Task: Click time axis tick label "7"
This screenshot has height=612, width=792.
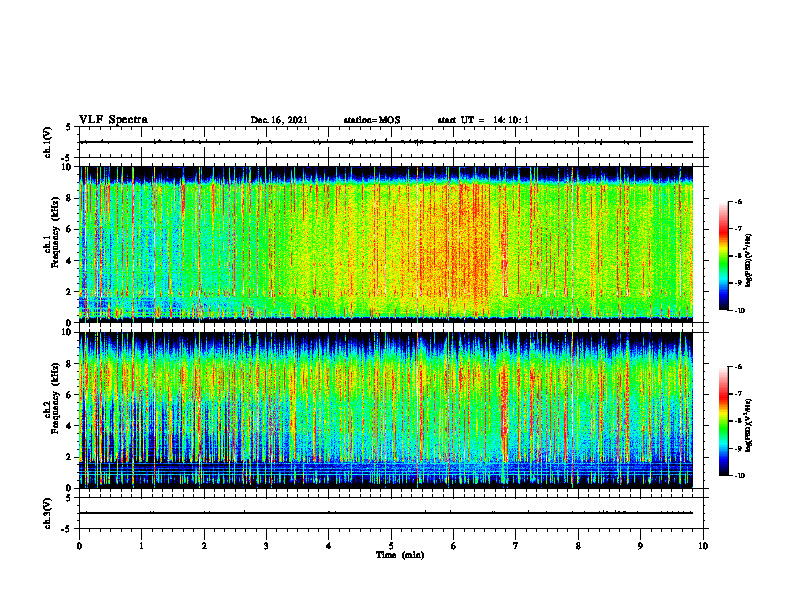Action: pyautogui.click(x=516, y=546)
